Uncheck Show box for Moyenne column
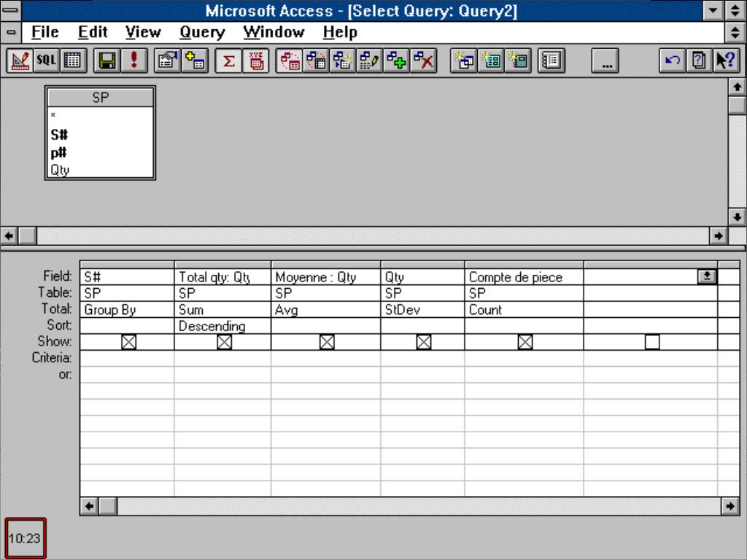The height and width of the screenshot is (560, 747). tap(327, 342)
